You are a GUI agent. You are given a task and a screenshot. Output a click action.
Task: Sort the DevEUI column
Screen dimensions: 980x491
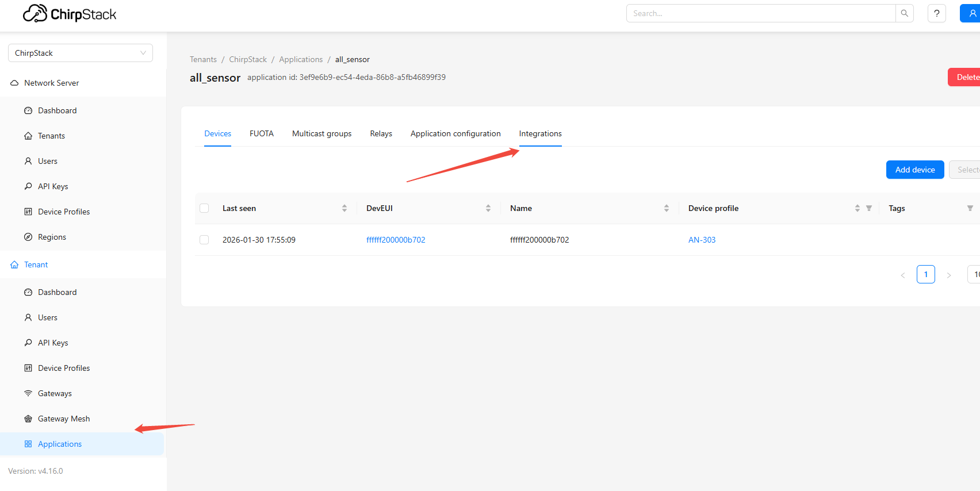488,208
